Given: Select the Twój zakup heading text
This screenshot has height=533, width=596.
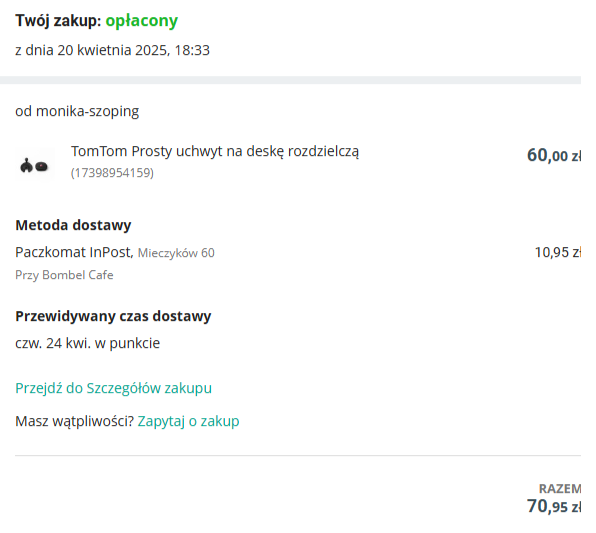Looking at the screenshot, I should click(x=58, y=21).
